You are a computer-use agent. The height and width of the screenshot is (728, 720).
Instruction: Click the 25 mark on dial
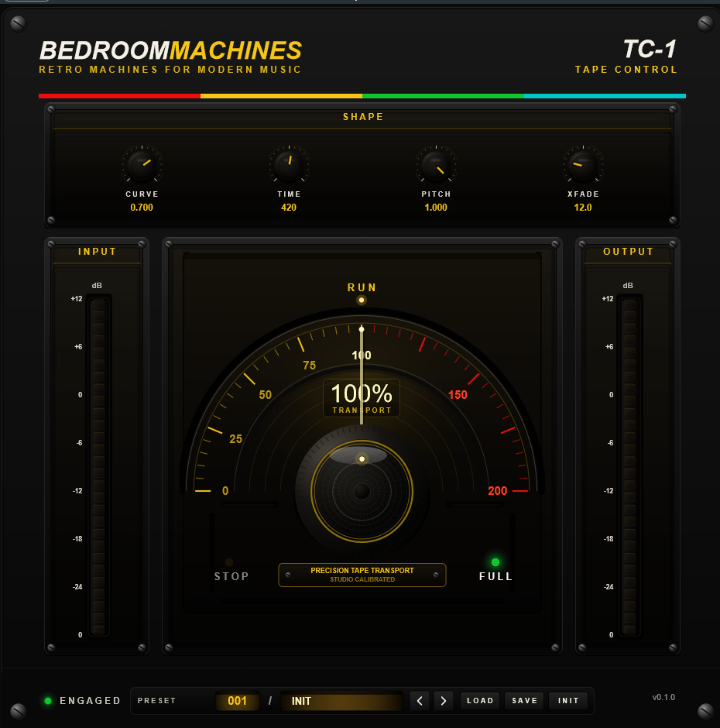[235, 439]
